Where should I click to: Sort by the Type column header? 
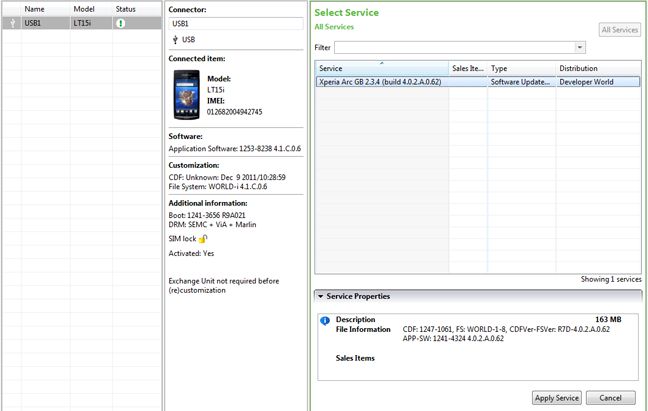[x=522, y=68]
